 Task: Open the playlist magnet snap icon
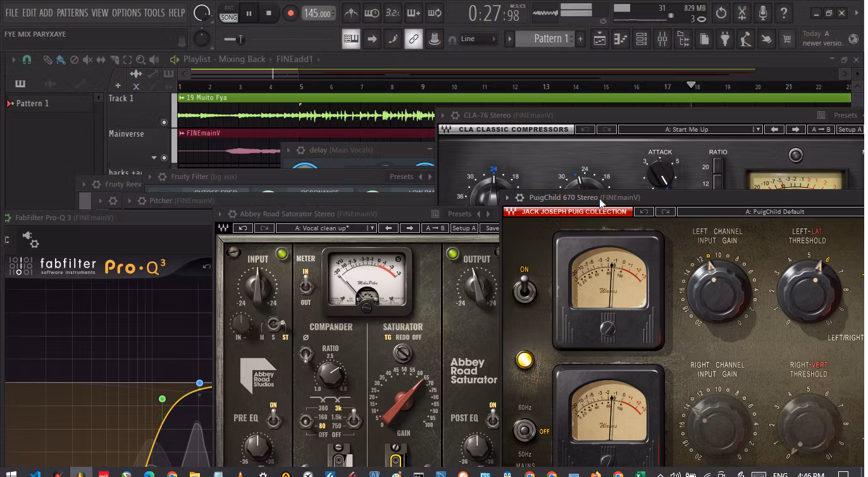pyautogui.click(x=27, y=59)
